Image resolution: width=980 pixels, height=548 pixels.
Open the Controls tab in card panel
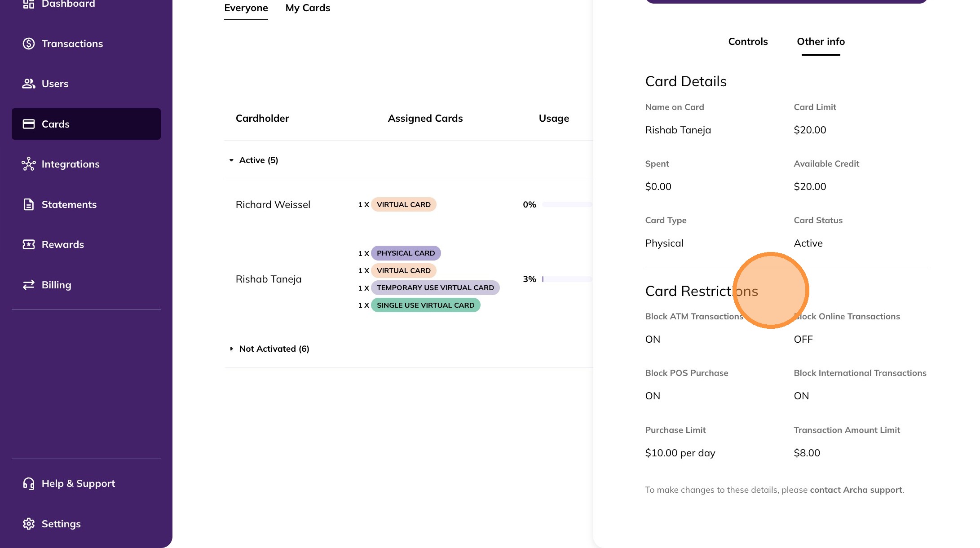coord(748,42)
